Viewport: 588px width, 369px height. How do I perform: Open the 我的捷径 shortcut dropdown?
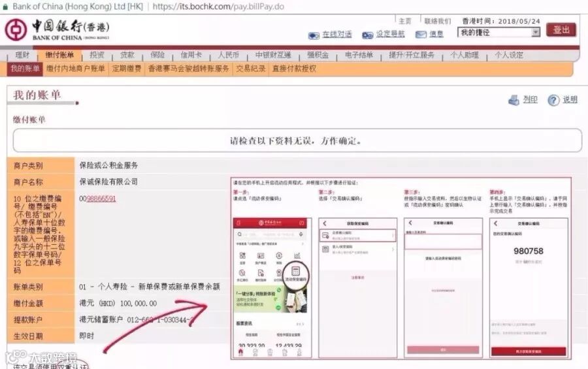pos(498,33)
